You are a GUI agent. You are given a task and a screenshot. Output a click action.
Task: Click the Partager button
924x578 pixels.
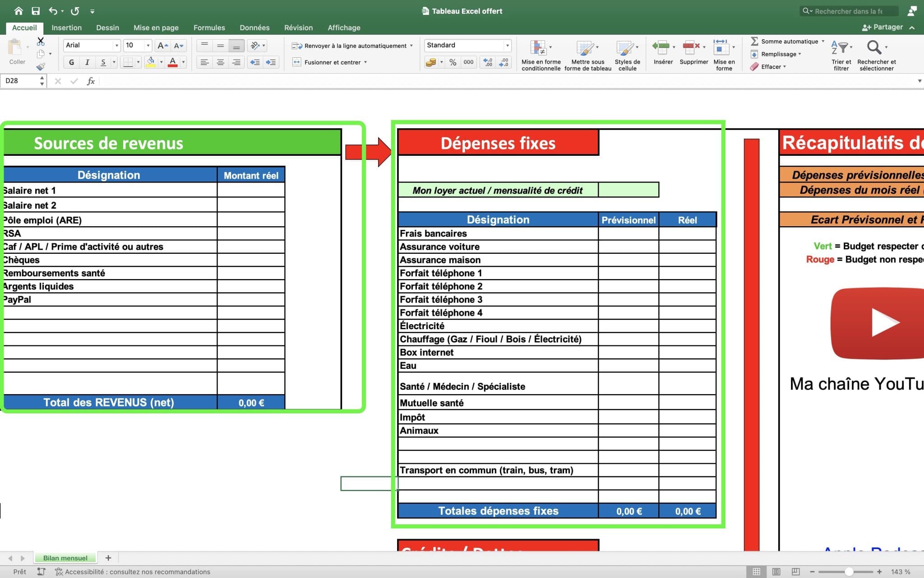(882, 27)
